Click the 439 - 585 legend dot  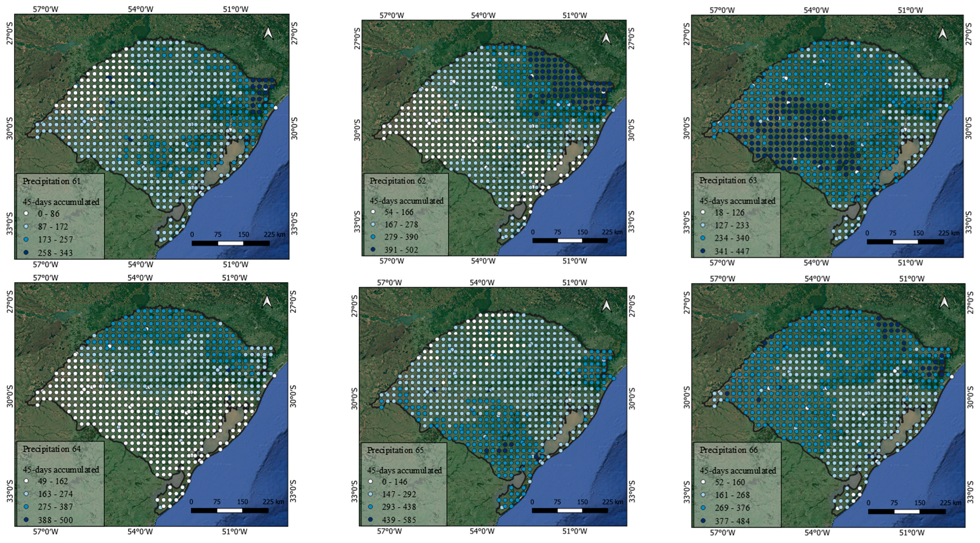(x=371, y=520)
